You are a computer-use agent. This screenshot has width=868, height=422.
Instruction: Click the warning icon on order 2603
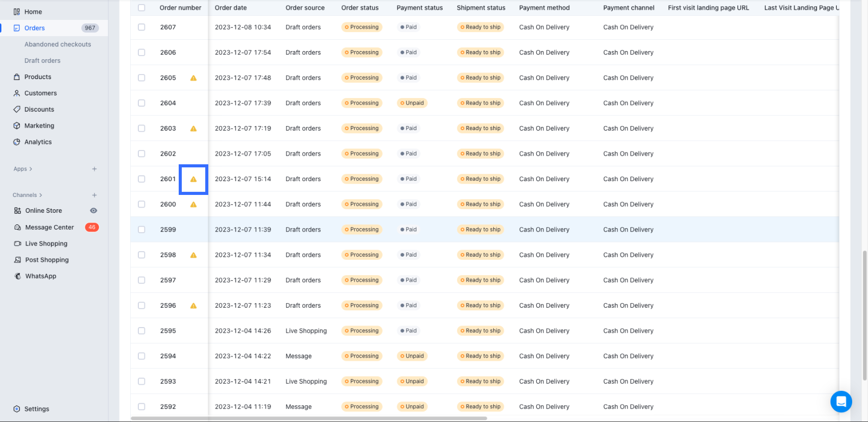[194, 129]
